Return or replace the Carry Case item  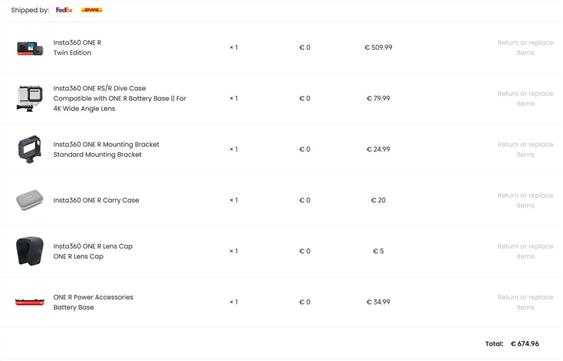(x=525, y=200)
